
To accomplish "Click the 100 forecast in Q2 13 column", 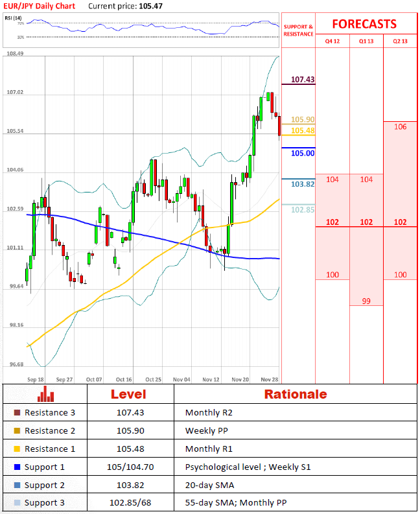I will pyautogui.click(x=400, y=275).
